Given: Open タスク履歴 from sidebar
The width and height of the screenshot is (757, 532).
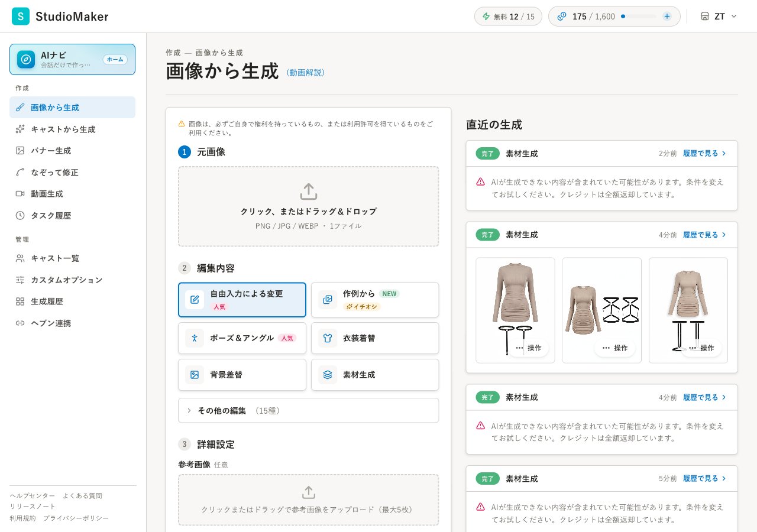Looking at the screenshot, I should pyautogui.click(x=72, y=215).
